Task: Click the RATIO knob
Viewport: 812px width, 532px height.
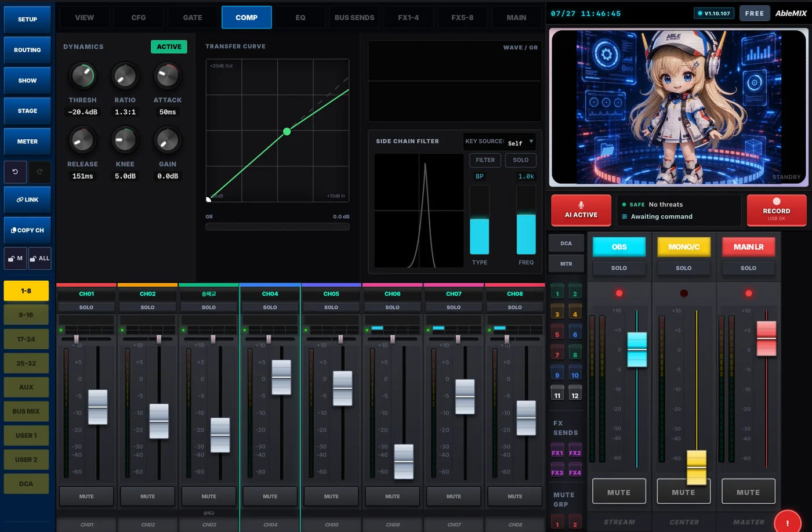Action: coord(125,76)
